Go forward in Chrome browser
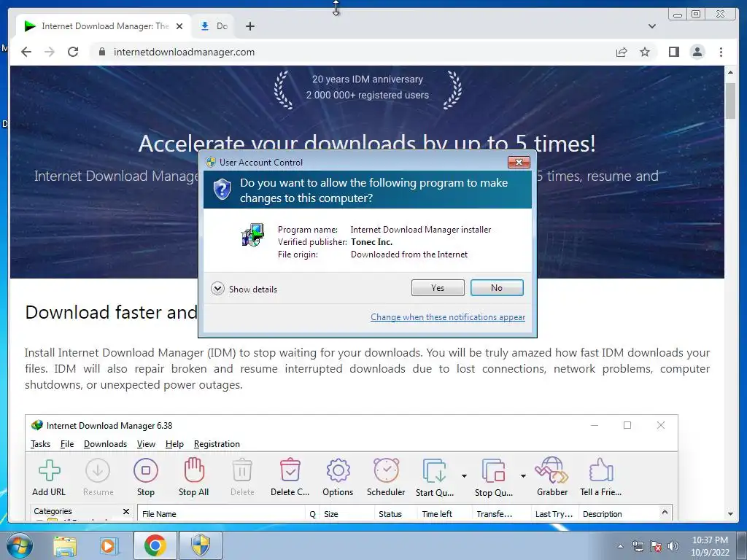Screen dimensions: 747x560 pyautogui.click(x=50, y=52)
